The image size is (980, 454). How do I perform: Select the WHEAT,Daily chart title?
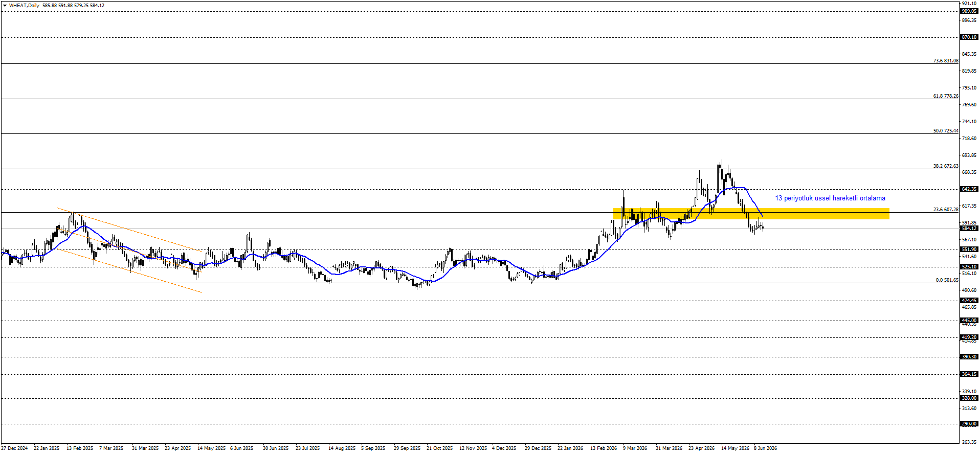24,6
